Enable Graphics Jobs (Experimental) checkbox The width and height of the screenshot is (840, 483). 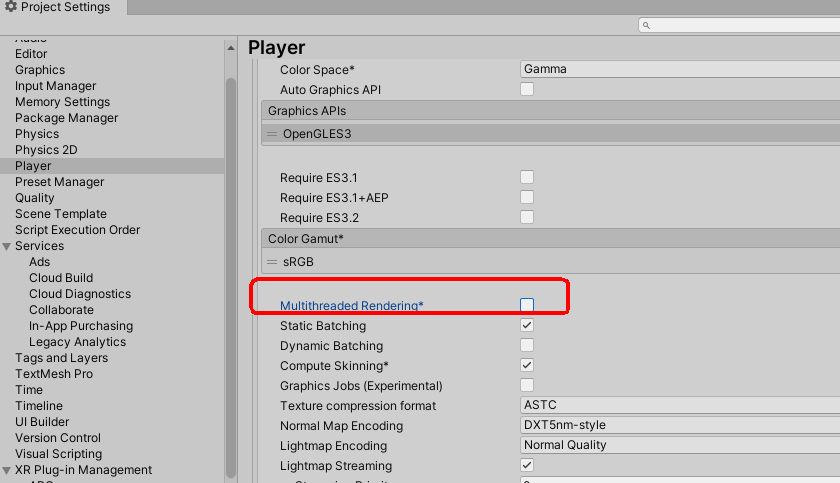527,385
